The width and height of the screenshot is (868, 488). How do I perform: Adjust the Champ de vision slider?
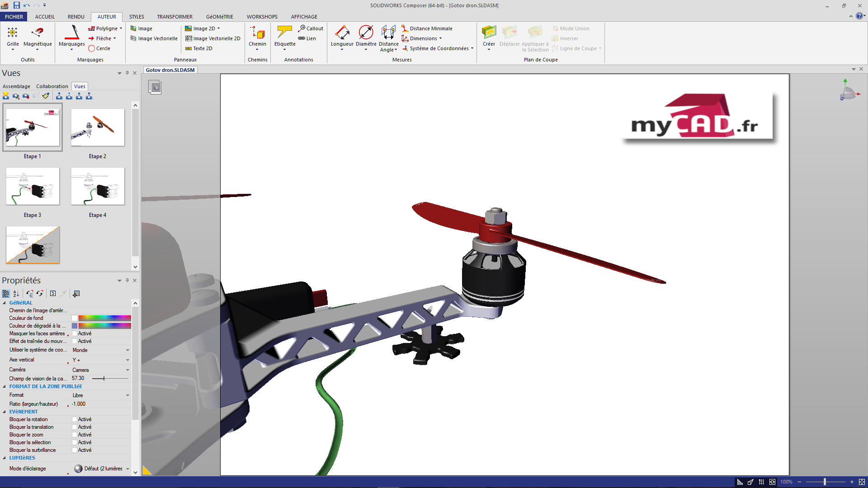pyautogui.click(x=104, y=378)
